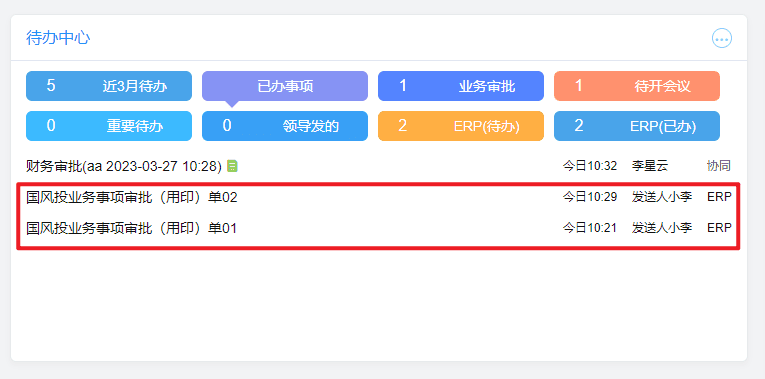This screenshot has width=765, height=379.
Task: Click 发送人小李 on the 单02 row
Action: pos(662,197)
